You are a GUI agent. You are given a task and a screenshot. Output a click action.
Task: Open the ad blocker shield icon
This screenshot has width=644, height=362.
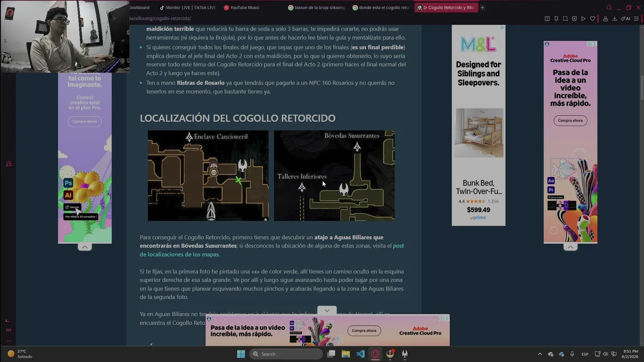574,19
